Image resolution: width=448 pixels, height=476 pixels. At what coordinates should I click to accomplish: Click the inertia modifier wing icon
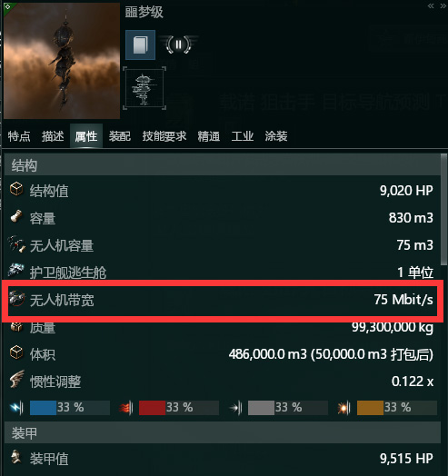16,380
